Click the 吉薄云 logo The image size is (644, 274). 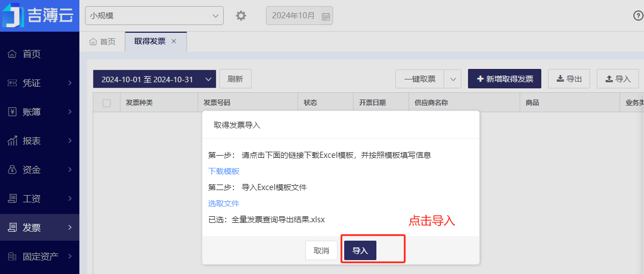(x=39, y=16)
